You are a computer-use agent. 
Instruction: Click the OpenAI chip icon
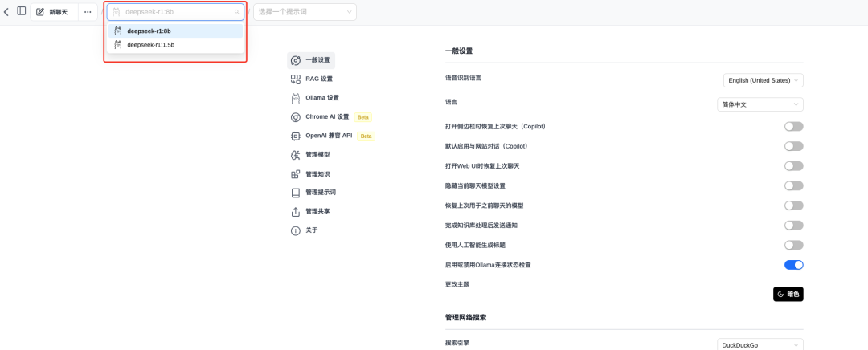296,136
